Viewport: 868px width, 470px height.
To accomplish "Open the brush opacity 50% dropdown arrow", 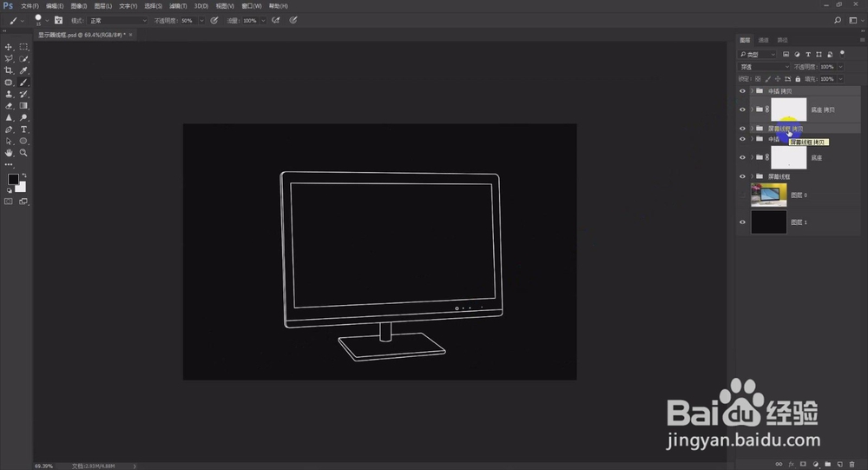I will [x=201, y=21].
